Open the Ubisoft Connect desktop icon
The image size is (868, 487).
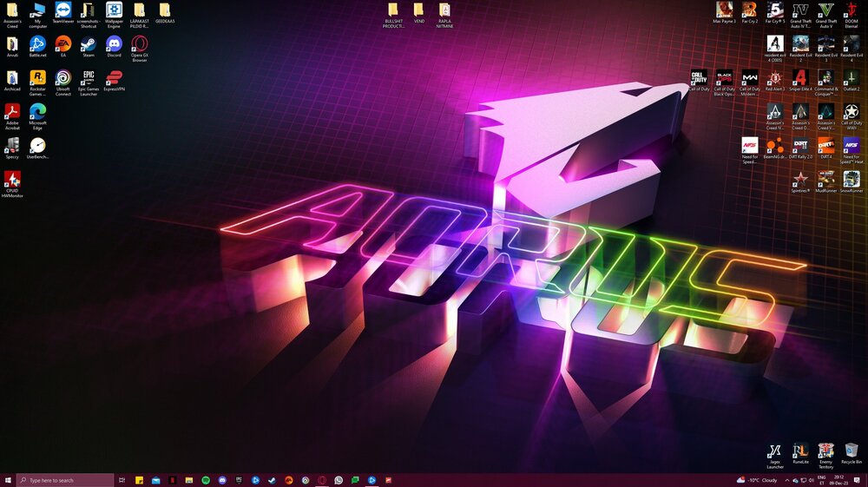coord(63,83)
